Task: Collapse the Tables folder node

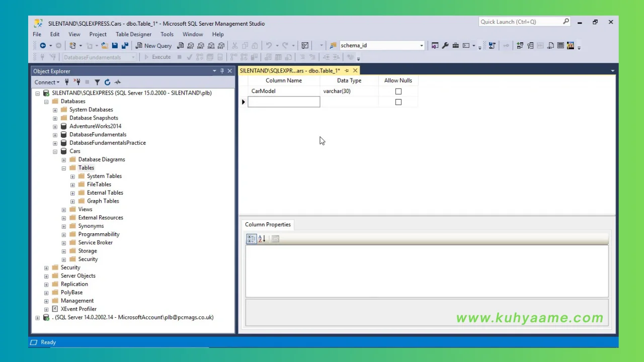Action: click(x=64, y=168)
